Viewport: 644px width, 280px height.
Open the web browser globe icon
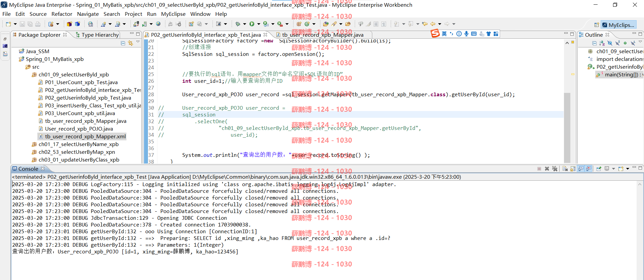point(158,24)
